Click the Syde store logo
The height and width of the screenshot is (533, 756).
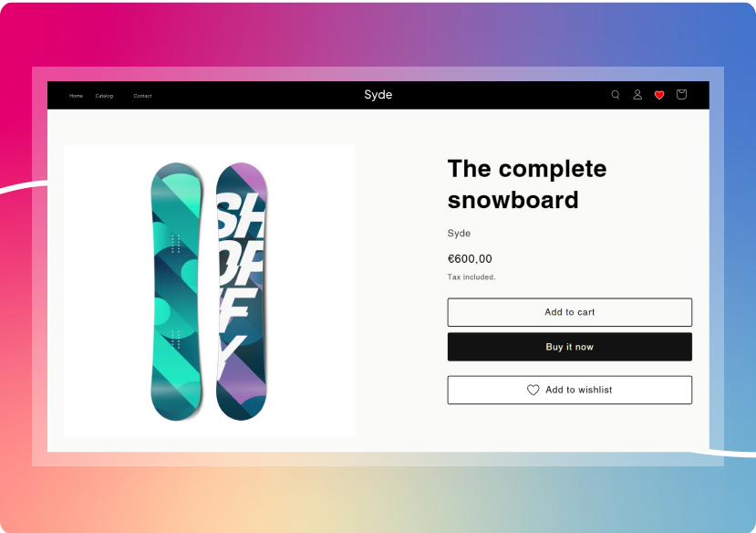(x=378, y=95)
